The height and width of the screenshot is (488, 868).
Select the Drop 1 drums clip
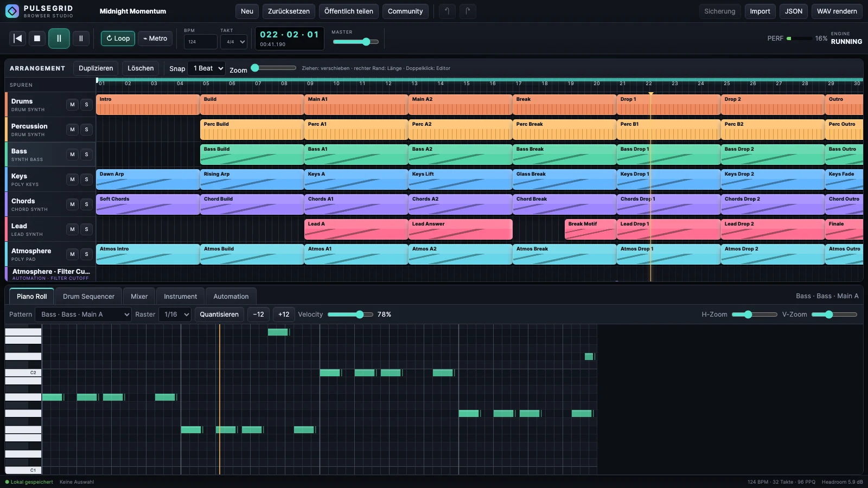(x=668, y=105)
